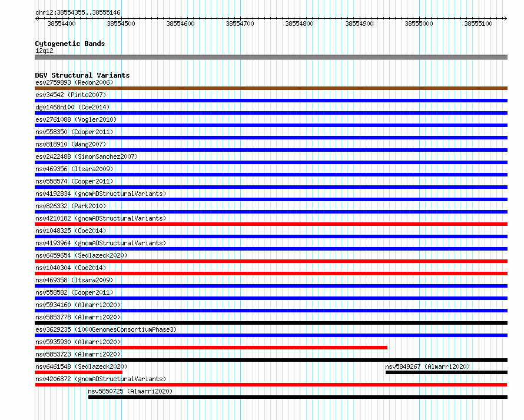Click the Cytogenetic Bands track title

click(70, 44)
